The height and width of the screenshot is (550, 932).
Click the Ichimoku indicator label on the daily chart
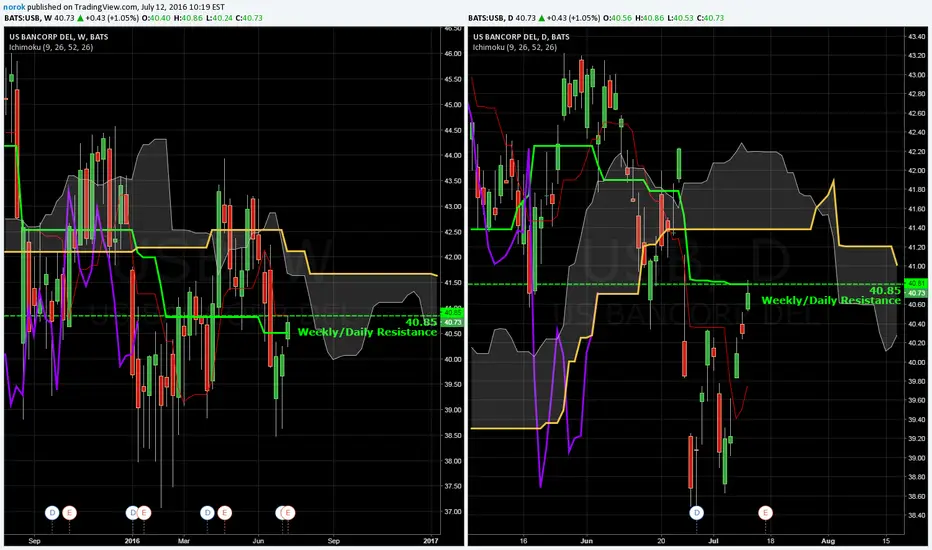tap(515, 47)
